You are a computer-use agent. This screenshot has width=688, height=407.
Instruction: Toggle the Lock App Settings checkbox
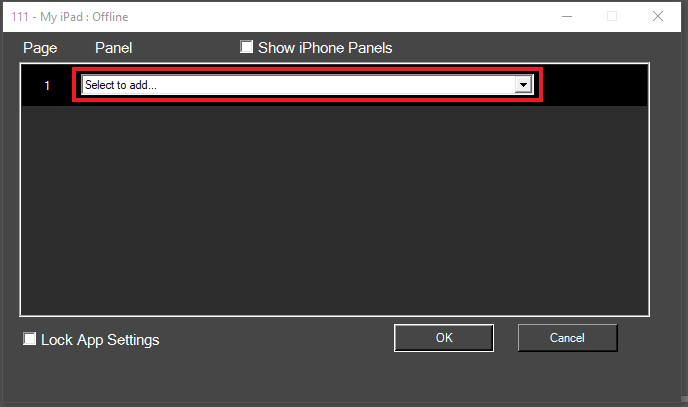(29, 339)
